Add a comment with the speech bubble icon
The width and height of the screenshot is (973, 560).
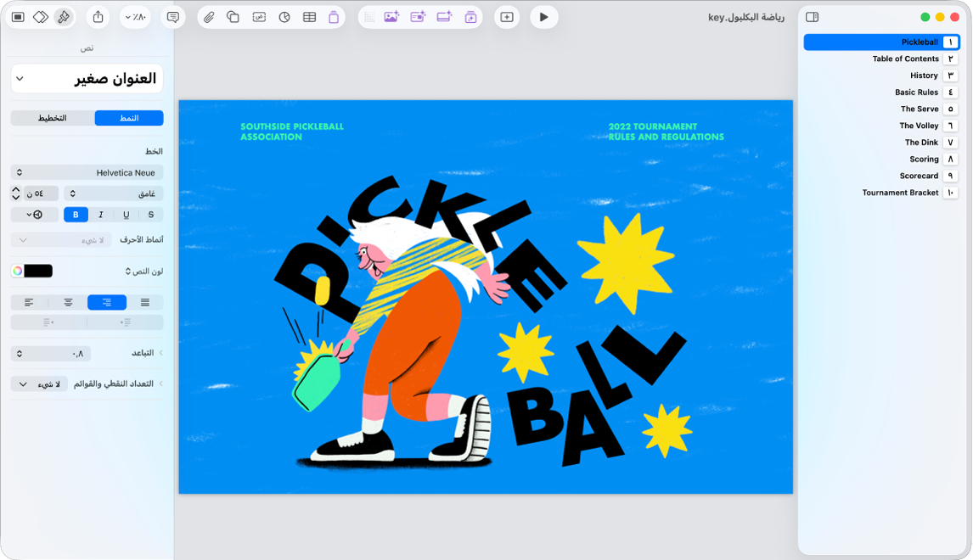point(173,17)
